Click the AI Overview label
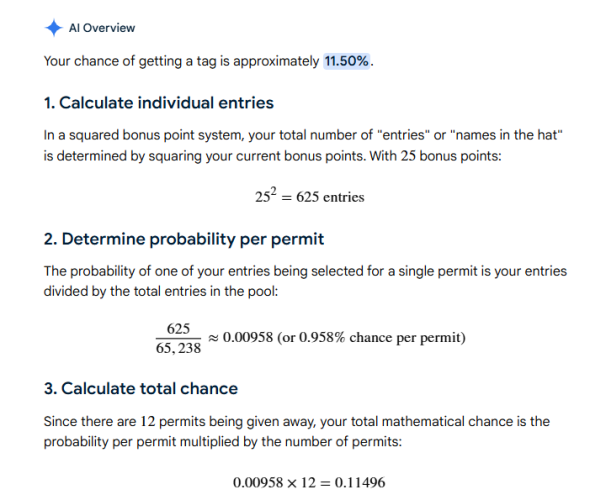The image size is (590, 500). pyautogui.click(x=102, y=28)
